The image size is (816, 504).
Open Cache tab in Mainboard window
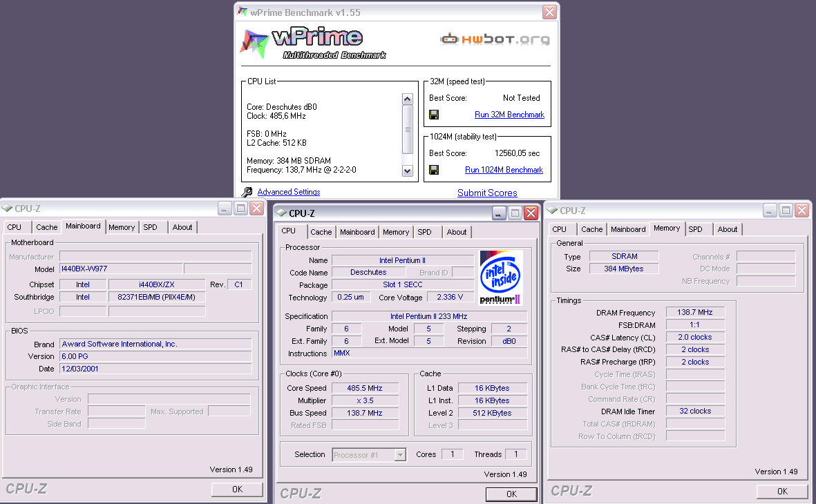click(x=47, y=227)
